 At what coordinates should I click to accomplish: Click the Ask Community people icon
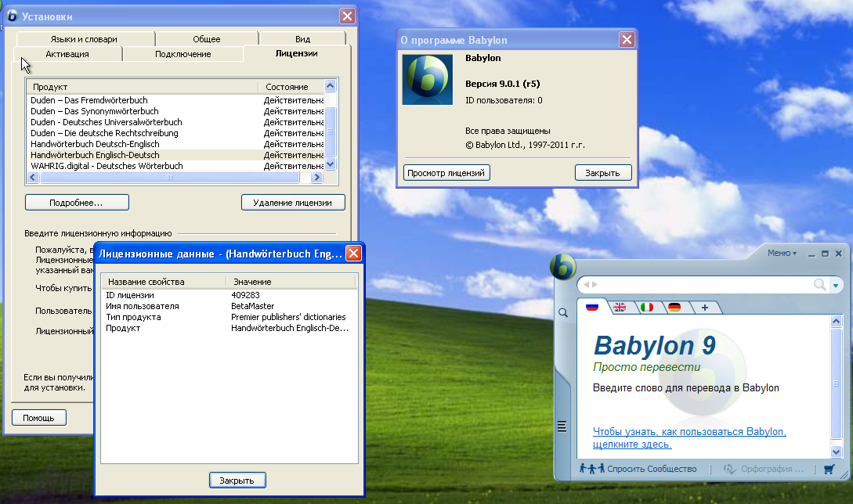(592, 468)
